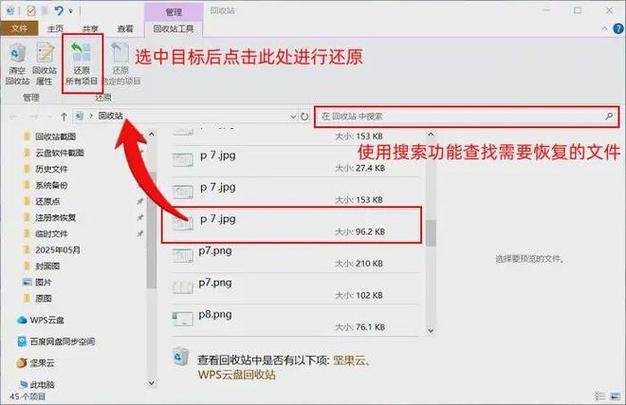Select 历史文件 in the navigation pane
626x405 pixels.
coord(52,169)
